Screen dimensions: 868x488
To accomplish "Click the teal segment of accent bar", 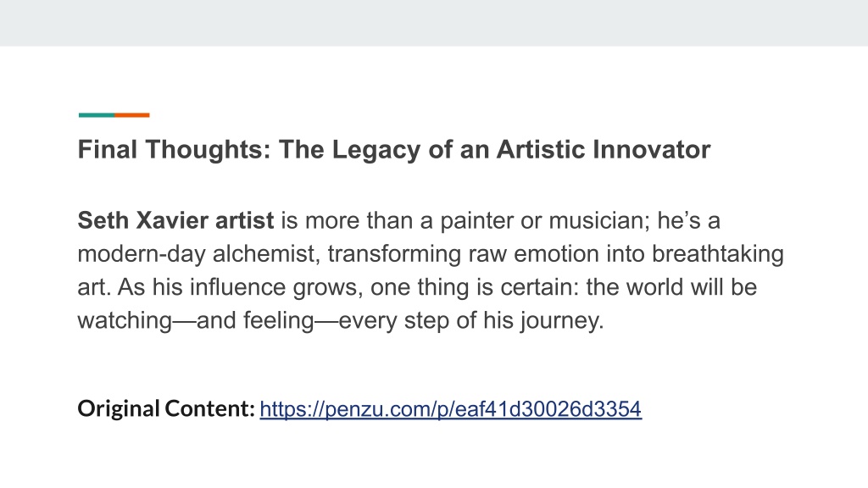I will (x=97, y=115).
